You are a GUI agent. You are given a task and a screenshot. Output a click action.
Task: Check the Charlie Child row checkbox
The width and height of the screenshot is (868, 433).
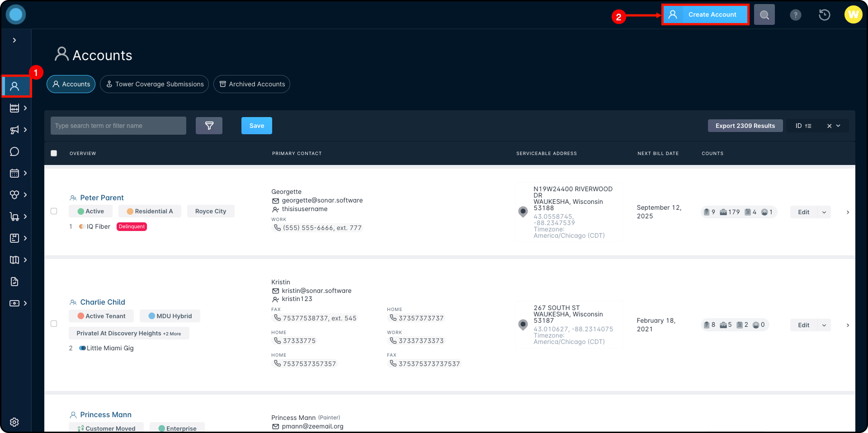click(x=54, y=324)
